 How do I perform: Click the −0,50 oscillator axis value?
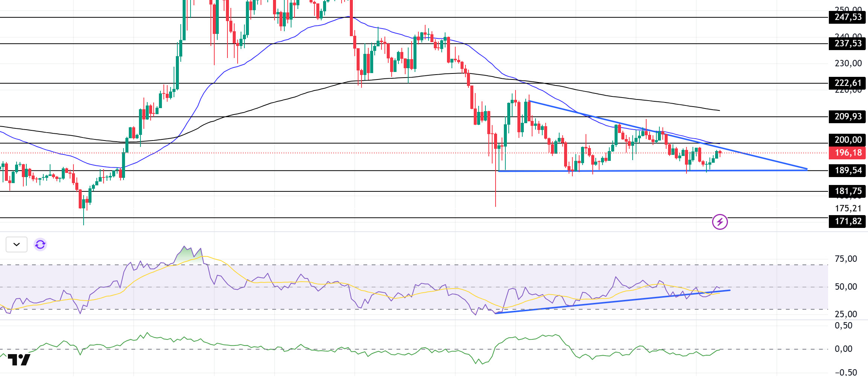coord(846,373)
